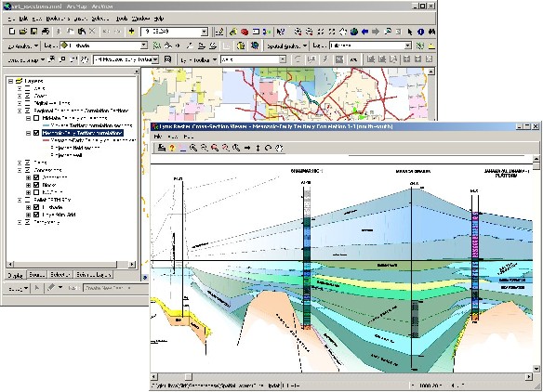The image size is (543, 392).
Task: Open the Help menu in ArcMap
Action: (x=159, y=19)
